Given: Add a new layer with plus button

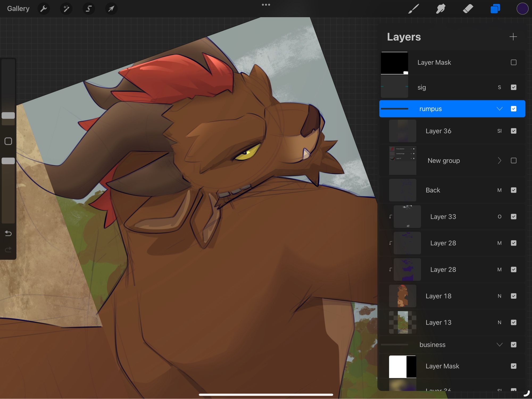Looking at the screenshot, I should [x=513, y=36].
